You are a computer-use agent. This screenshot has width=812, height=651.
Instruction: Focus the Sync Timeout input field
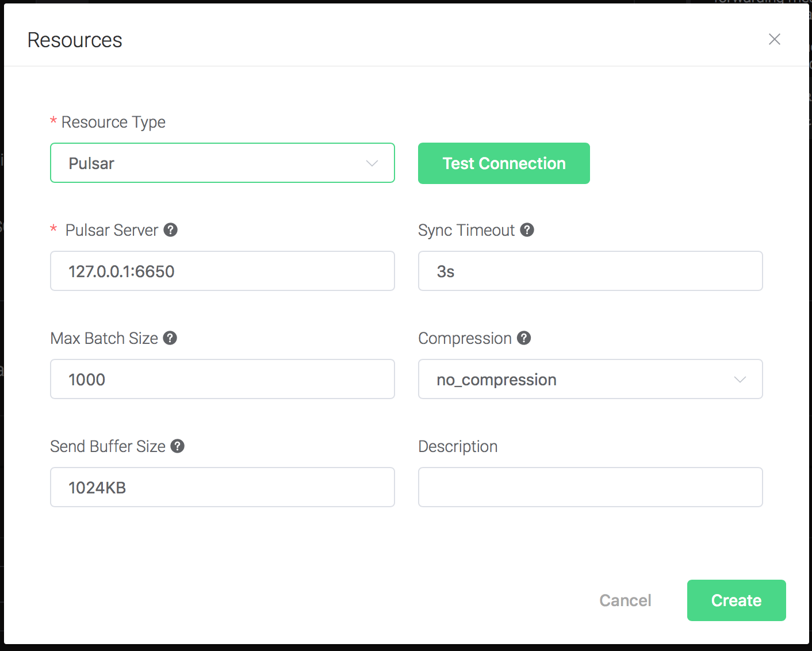pos(591,271)
